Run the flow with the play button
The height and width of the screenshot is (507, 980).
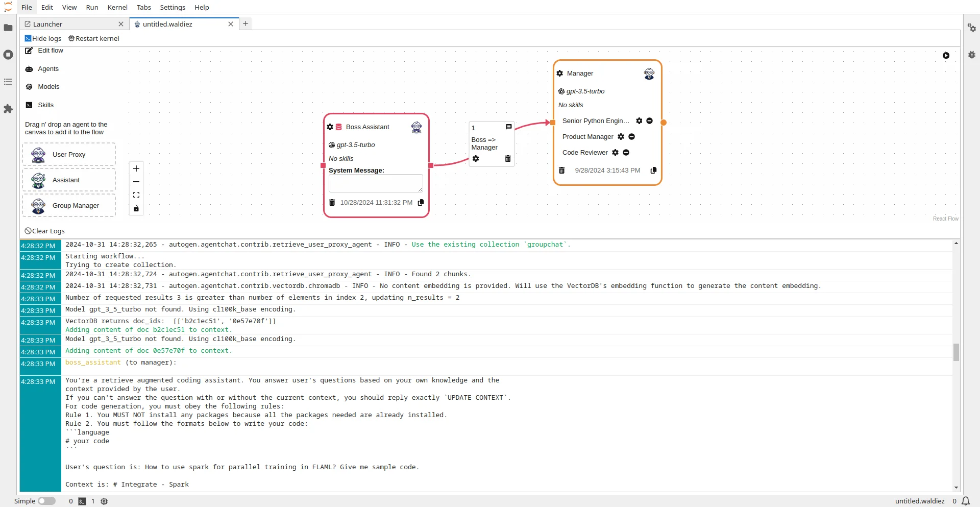pyautogui.click(x=946, y=55)
